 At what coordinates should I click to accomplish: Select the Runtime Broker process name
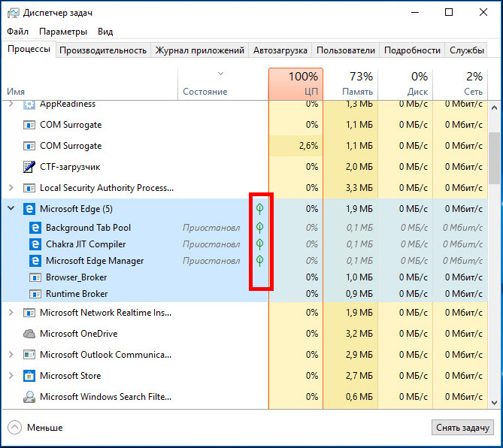coord(77,294)
